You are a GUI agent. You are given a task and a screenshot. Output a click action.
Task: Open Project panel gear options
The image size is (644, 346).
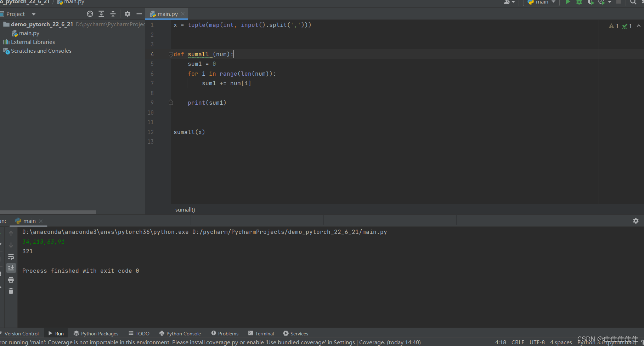point(128,14)
